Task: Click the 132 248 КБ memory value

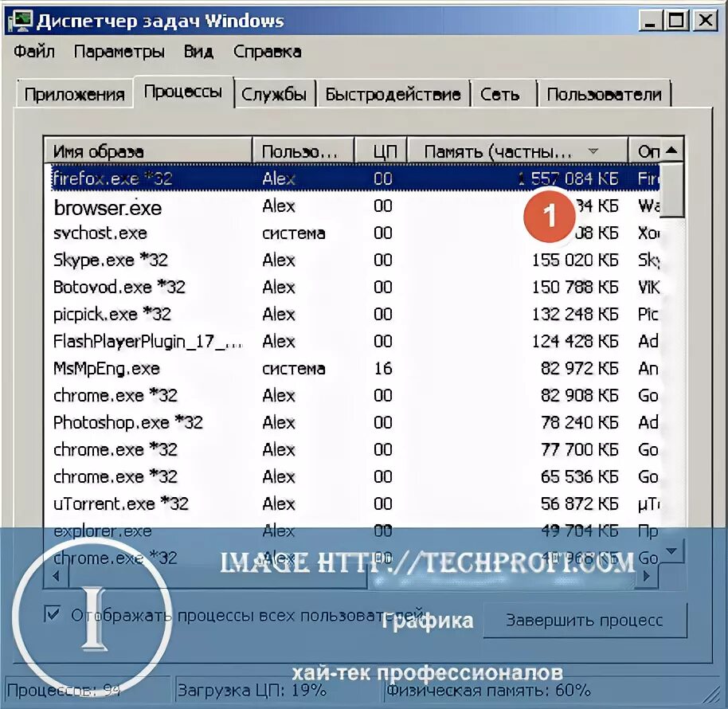Action: pyautogui.click(x=575, y=315)
